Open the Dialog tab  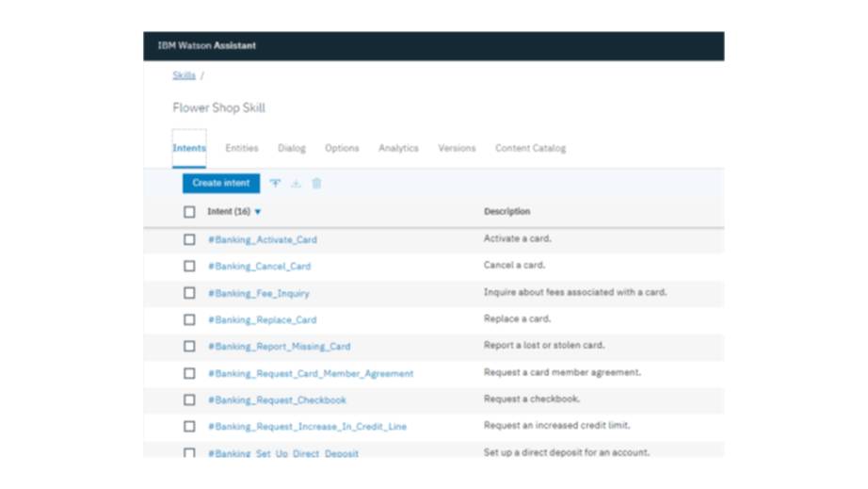pyautogui.click(x=292, y=148)
